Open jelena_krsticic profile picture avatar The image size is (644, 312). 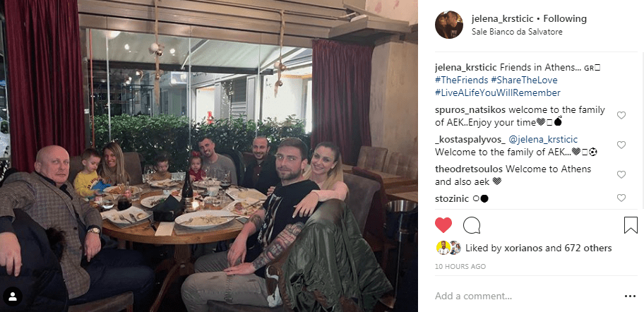(x=449, y=25)
